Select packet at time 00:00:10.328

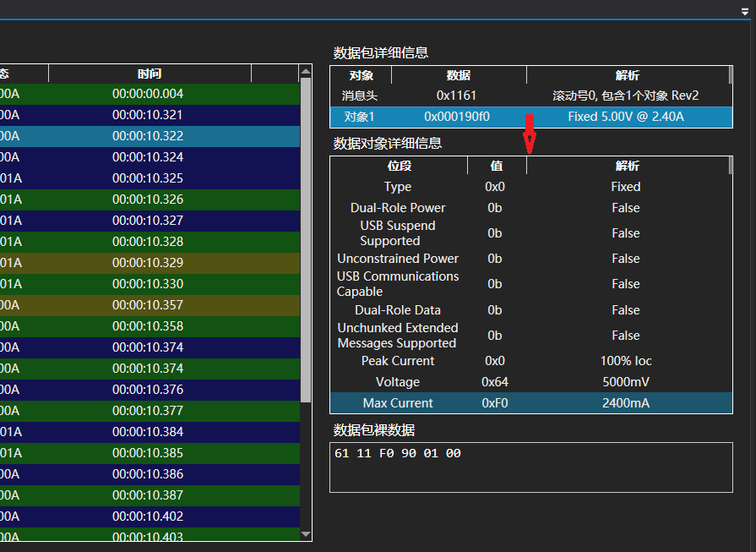pyautogui.click(x=150, y=242)
